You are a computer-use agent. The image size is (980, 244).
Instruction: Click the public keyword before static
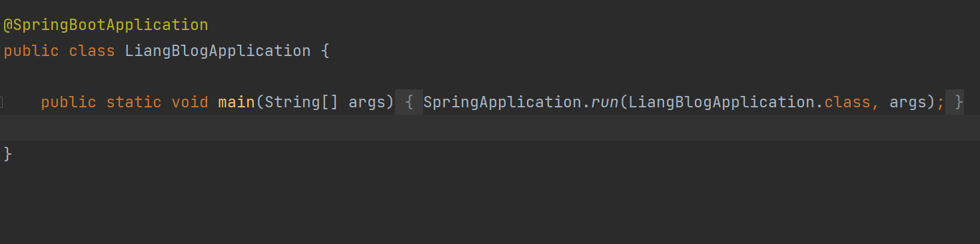point(69,102)
